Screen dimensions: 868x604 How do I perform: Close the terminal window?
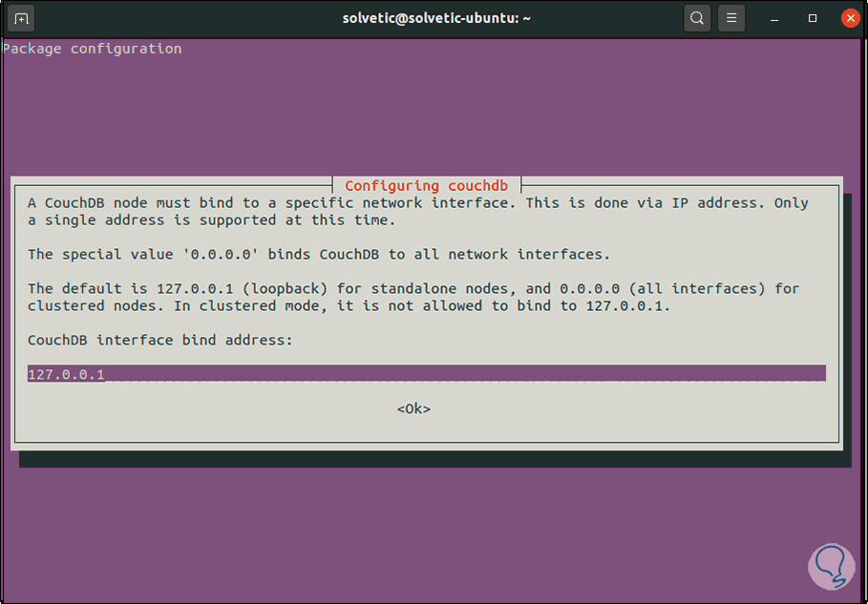pyautogui.click(x=850, y=19)
